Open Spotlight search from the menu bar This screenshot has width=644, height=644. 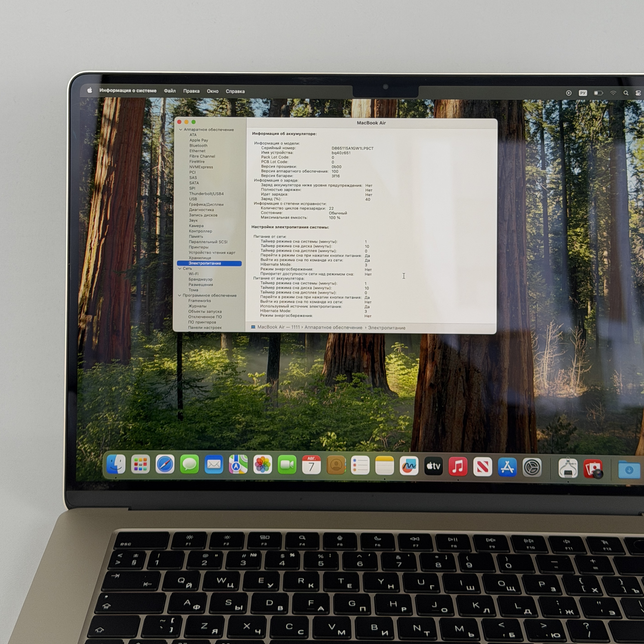(x=626, y=93)
